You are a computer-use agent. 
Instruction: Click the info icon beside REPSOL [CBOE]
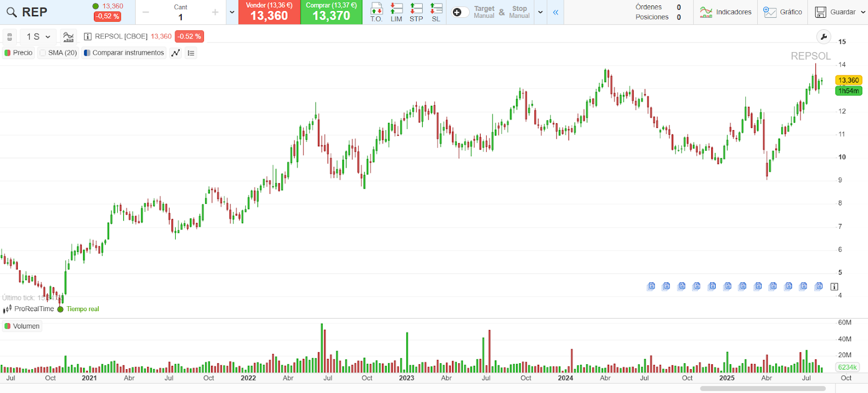pyautogui.click(x=88, y=36)
